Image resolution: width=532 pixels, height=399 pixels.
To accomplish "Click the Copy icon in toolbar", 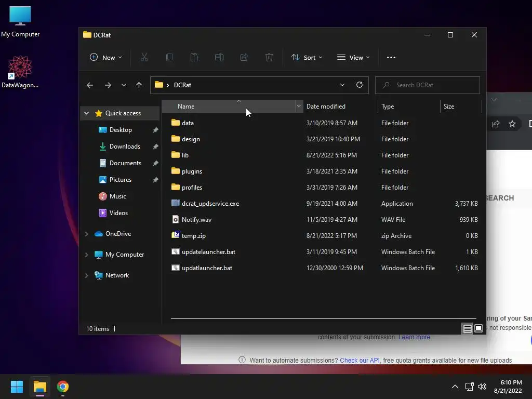I will coord(169,57).
